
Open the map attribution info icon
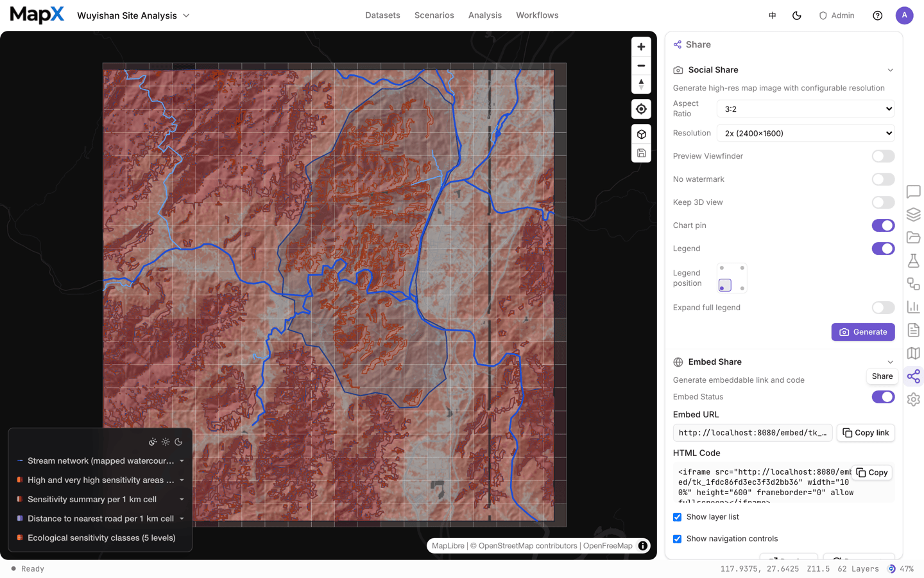point(642,546)
